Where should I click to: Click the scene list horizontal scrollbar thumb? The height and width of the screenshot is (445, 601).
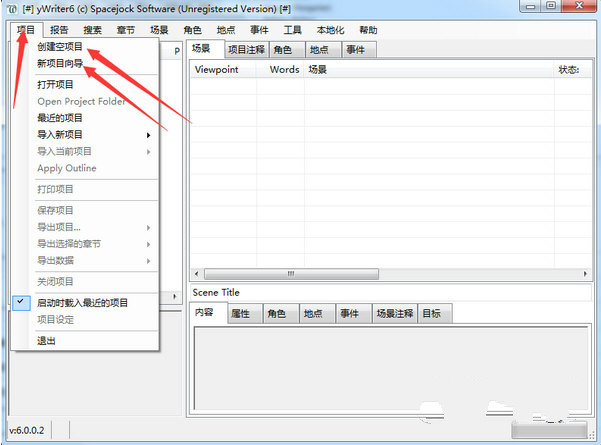coord(291,274)
